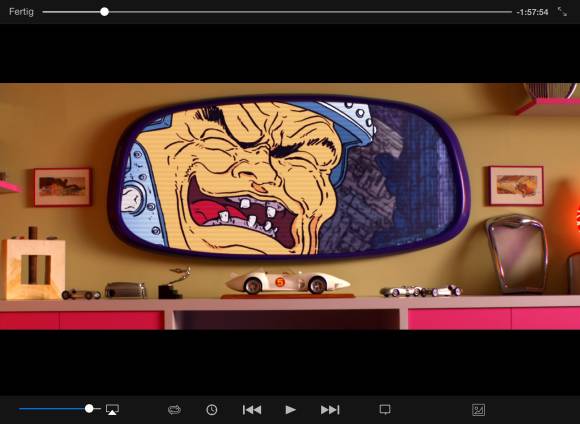580x424 pixels.
Task: Skip to the previous track
Action: click(252, 410)
